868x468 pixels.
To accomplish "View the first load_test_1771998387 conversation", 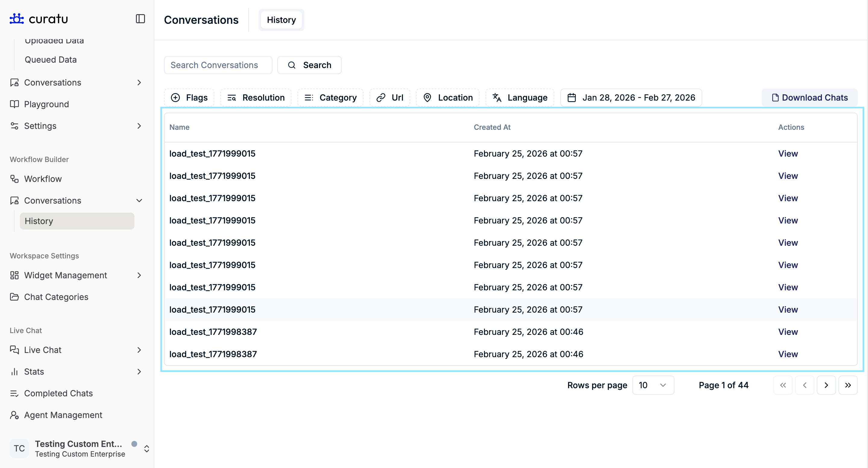I will 788,332.
